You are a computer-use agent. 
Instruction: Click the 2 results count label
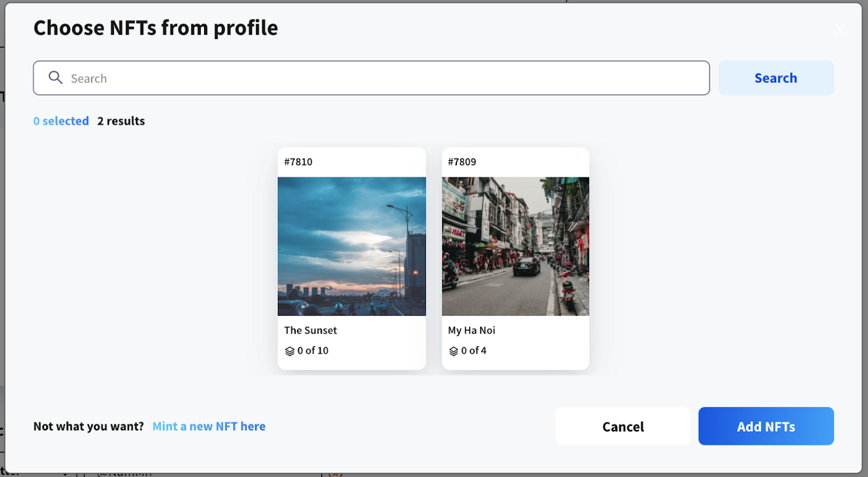pos(121,121)
